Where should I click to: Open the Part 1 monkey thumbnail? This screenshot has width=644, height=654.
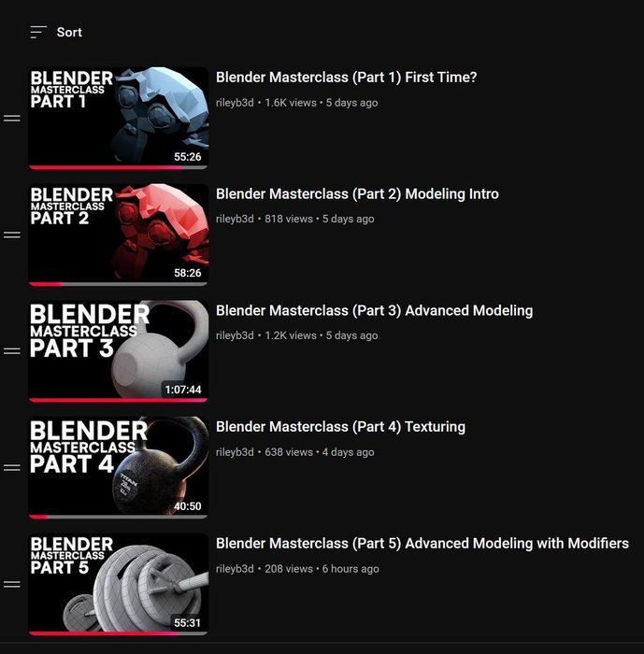coord(118,118)
